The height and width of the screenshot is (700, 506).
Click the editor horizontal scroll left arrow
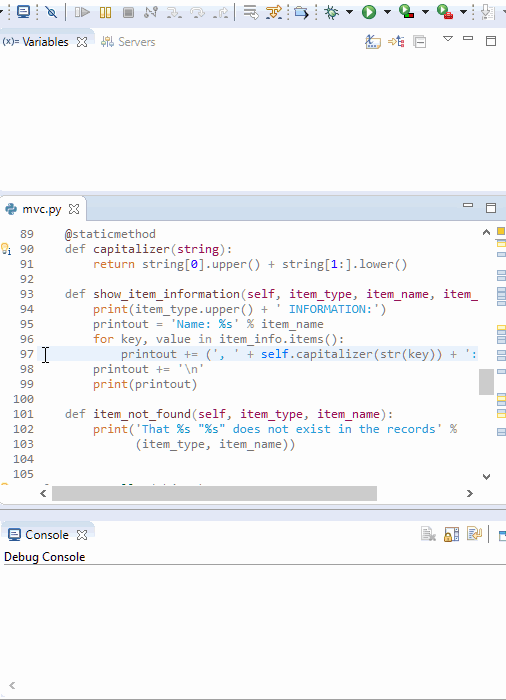pos(43,493)
